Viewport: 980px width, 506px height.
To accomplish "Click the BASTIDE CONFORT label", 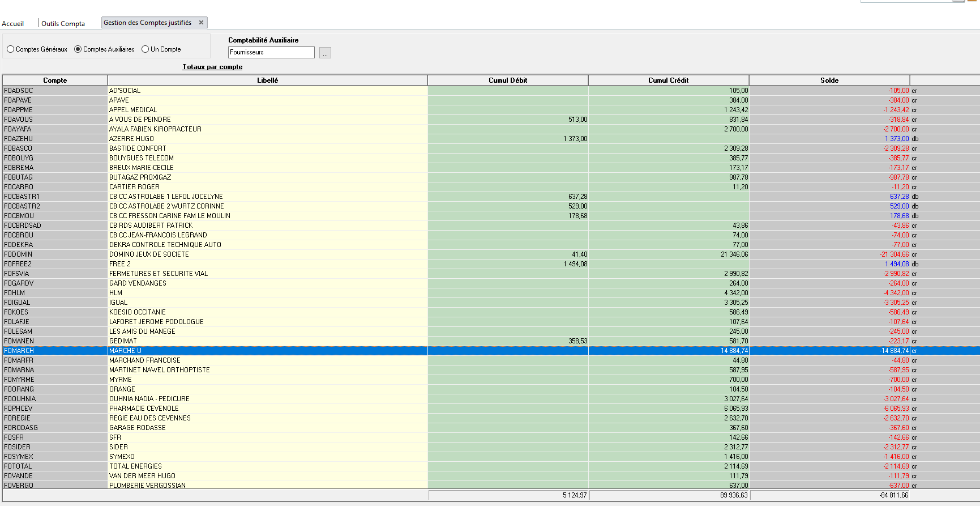I will coord(138,148).
